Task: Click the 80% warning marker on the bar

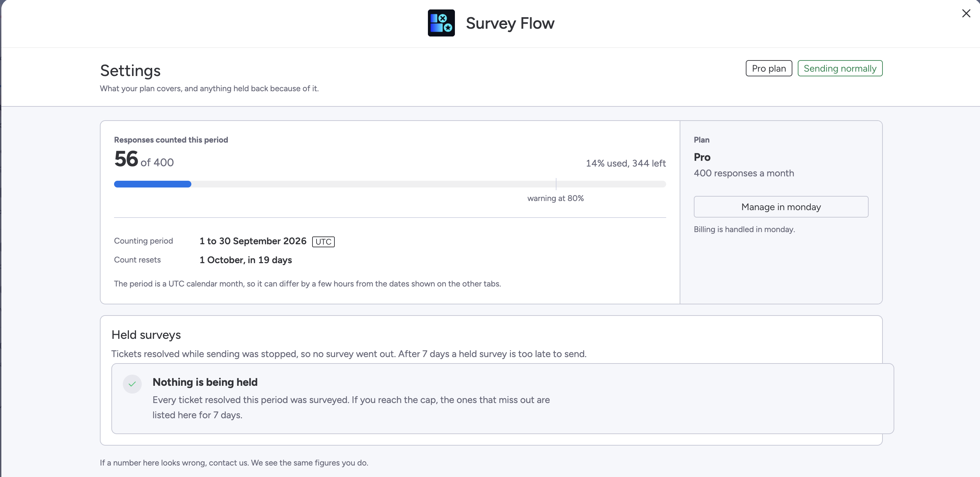Action: 556,184
